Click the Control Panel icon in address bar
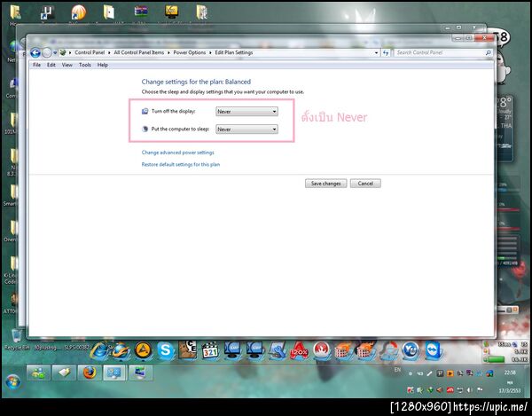 [x=63, y=52]
